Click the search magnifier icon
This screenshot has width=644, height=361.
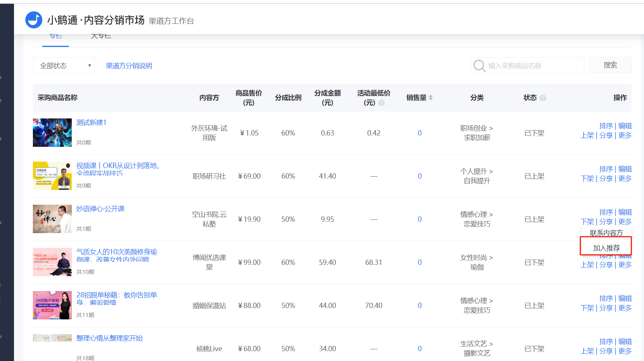click(479, 66)
